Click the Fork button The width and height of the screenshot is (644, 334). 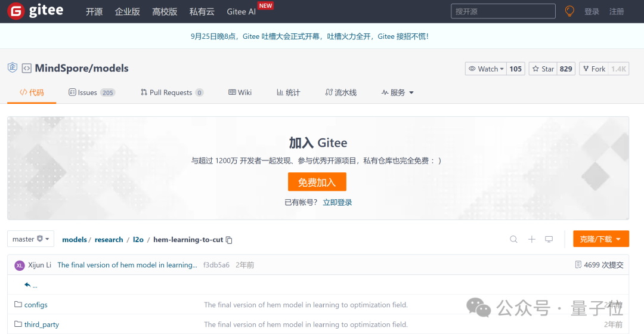pos(594,69)
